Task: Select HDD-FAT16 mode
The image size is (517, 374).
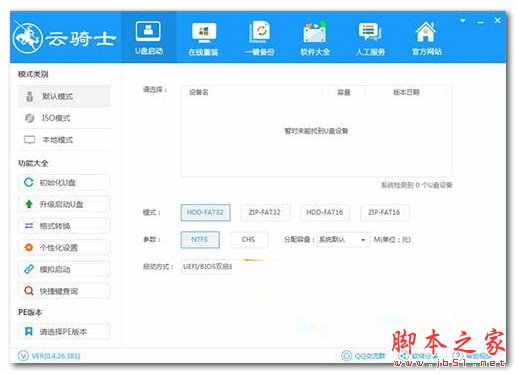Action: click(x=325, y=212)
